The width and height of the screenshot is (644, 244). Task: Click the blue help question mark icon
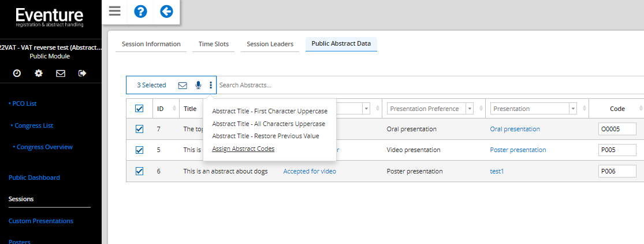click(x=140, y=12)
